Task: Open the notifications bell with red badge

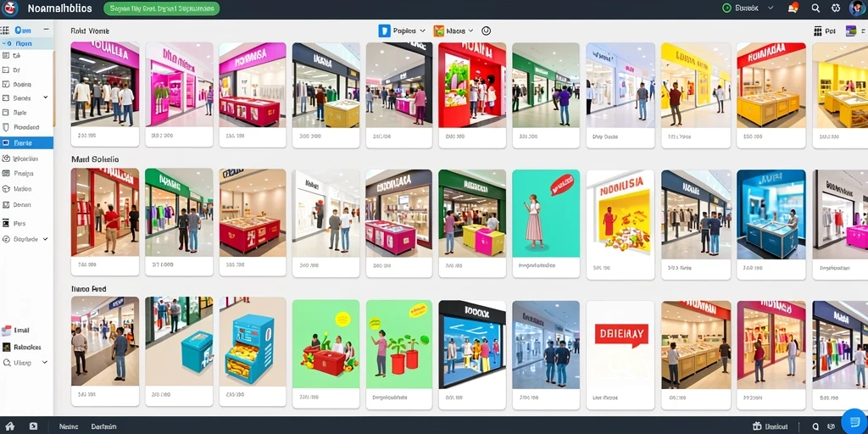Action: click(793, 8)
